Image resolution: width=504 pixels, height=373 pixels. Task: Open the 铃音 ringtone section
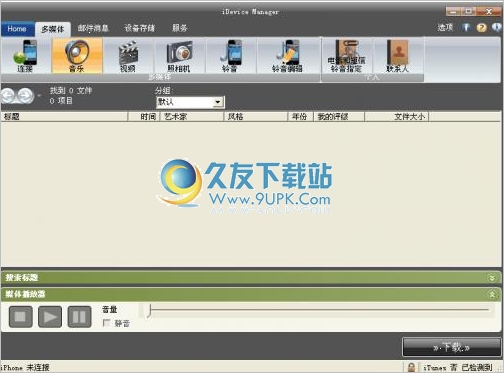tap(231, 55)
